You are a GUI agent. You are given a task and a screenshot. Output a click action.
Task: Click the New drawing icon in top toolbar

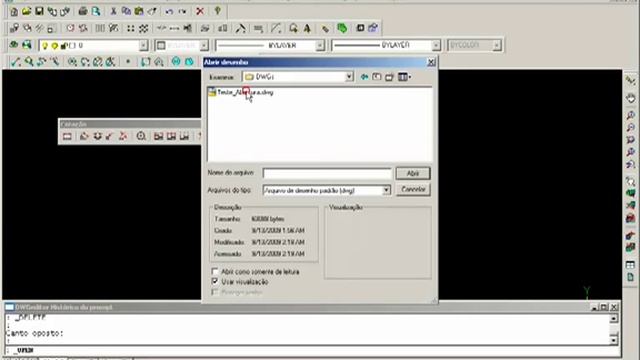pyautogui.click(x=14, y=11)
